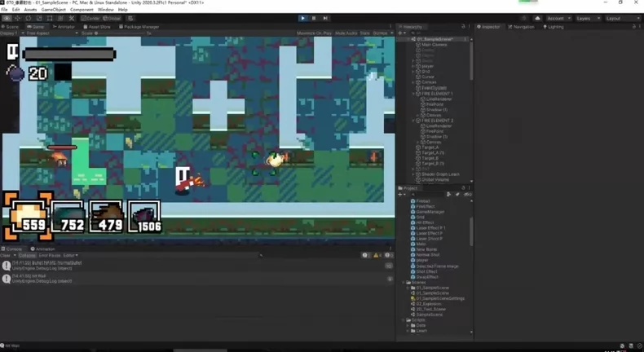This screenshot has width=644, height=352.
Task: Select the Hand tool in toolbar
Action: coord(7,18)
